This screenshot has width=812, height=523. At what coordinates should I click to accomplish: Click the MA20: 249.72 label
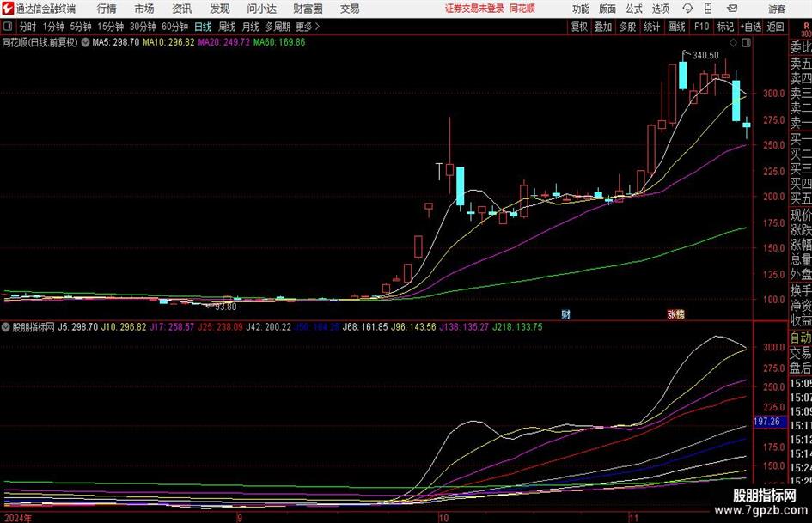(223, 42)
